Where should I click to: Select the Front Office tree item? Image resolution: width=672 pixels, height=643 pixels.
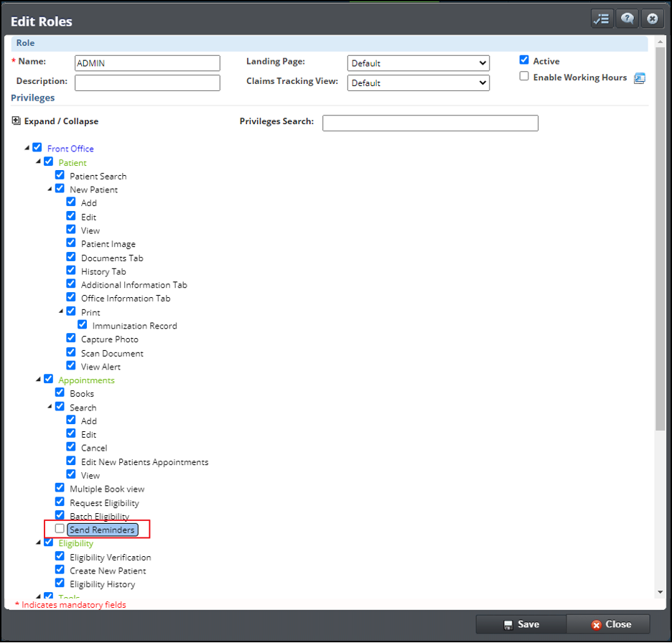pos(70,149)
